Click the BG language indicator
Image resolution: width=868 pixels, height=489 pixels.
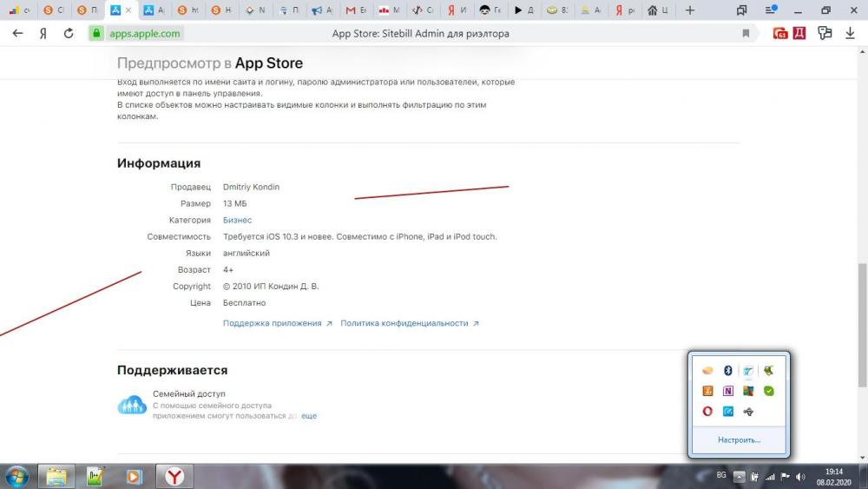click(x=721, y=475)
